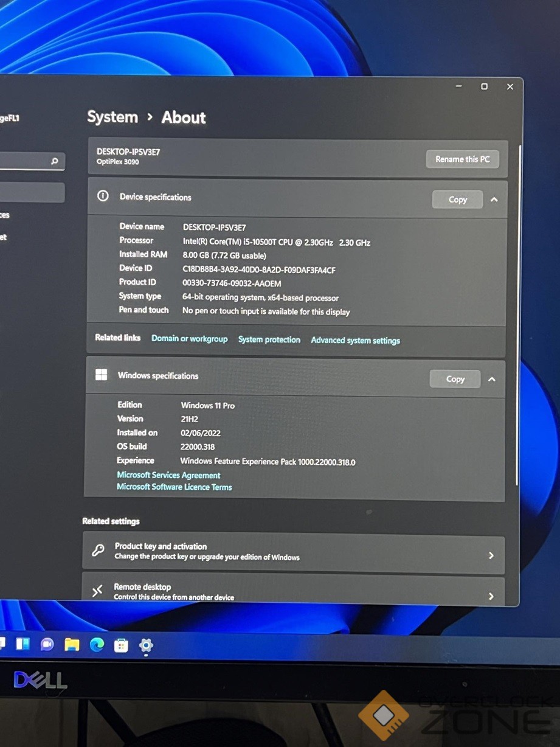
Task: Open Chat from the taskbar
Action: 47,644
